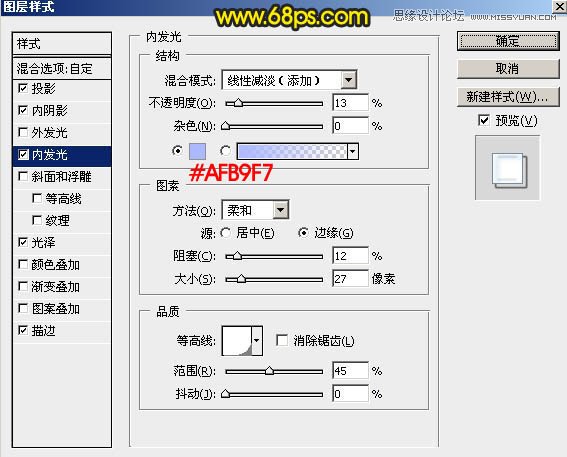The image size is (567, 457).
Task: Select the 渐变叠加 style row label
Action: point(55,287)
